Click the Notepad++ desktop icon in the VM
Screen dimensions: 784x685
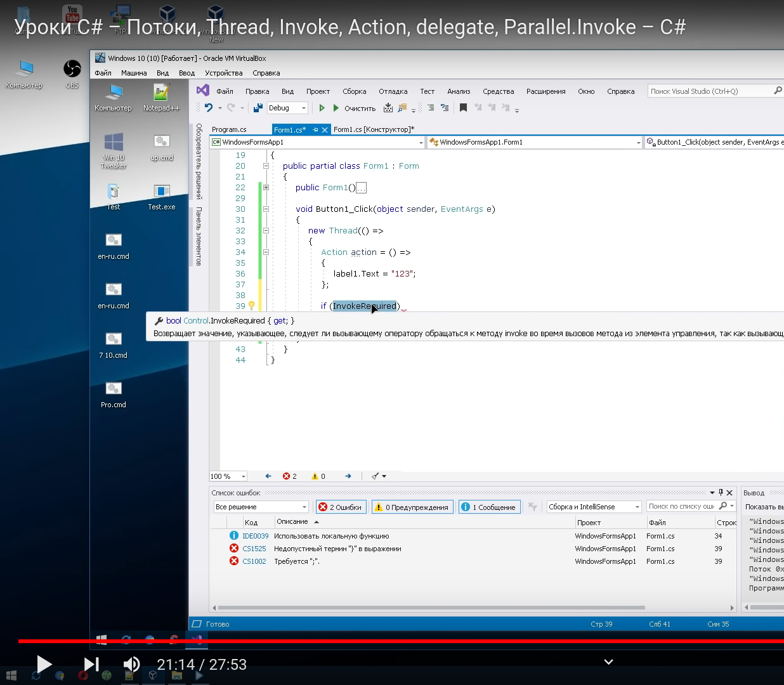coord(161,98)
